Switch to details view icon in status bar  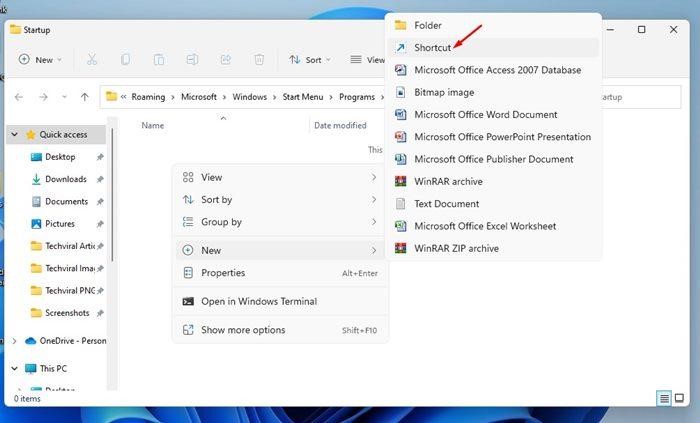pyautogui.click(x=664, y=398)
